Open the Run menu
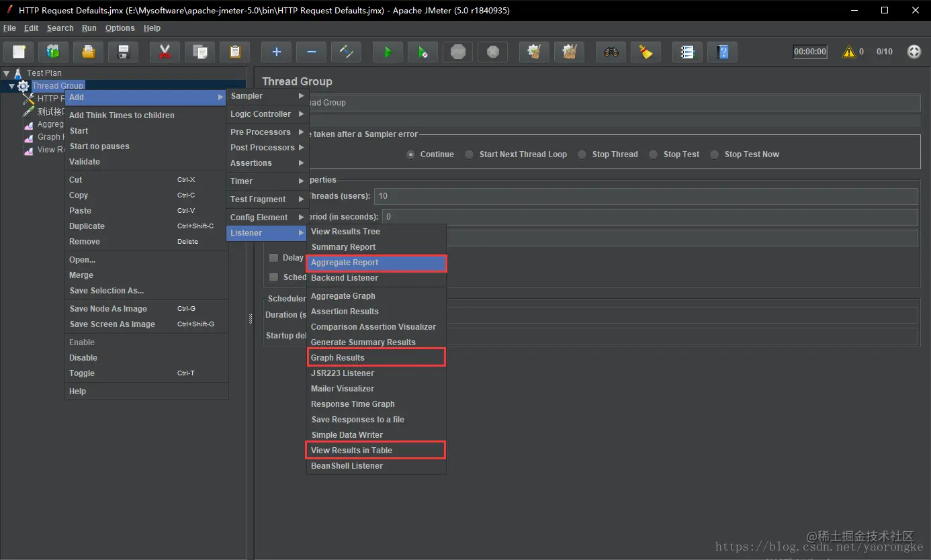 [89, 28]
